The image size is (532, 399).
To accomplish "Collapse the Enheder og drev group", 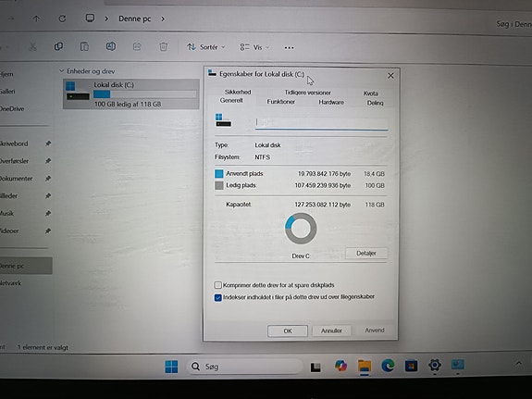I will coord(61,71).
